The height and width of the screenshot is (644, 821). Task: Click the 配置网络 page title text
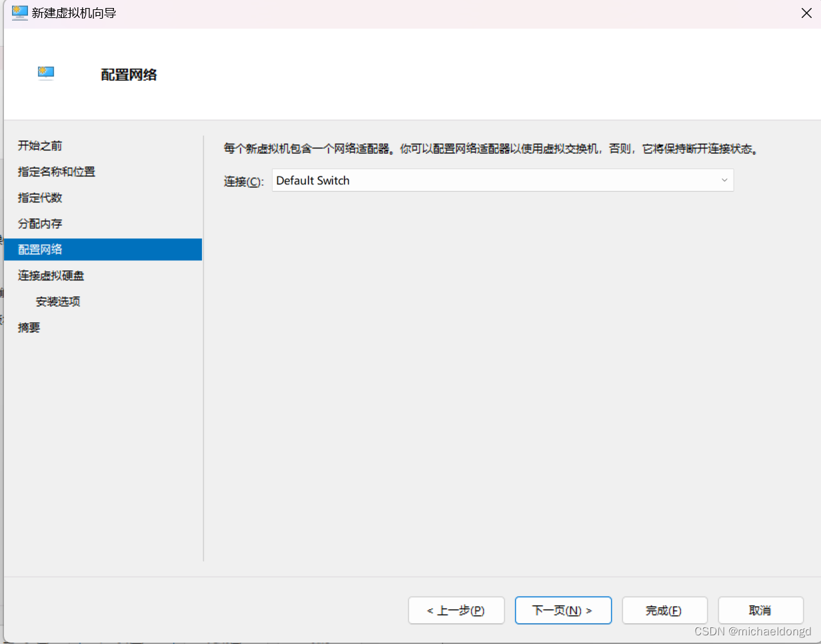tap(129, 75)
